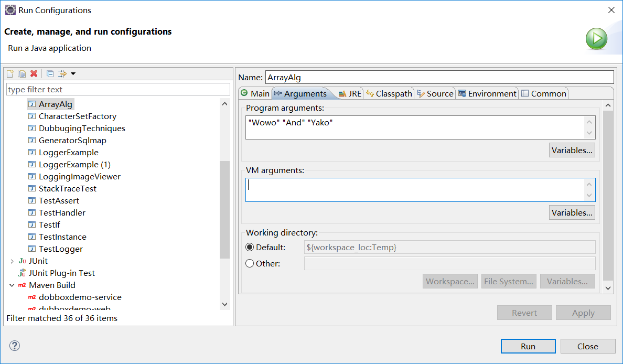Click the configuration list vertical scrollbar

(224, 210)
